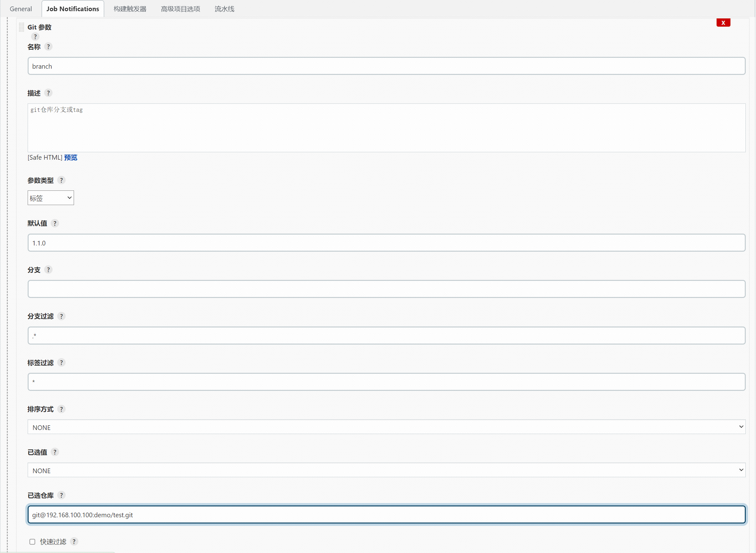756x553 pixels.
Task: Click help icon next to 名称
Action: [x=48, y=47]
